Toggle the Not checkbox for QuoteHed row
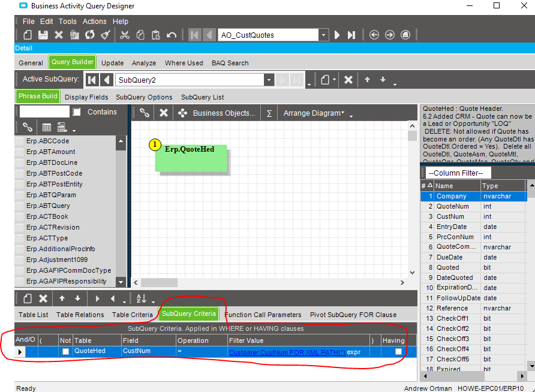 click(65, 351)
